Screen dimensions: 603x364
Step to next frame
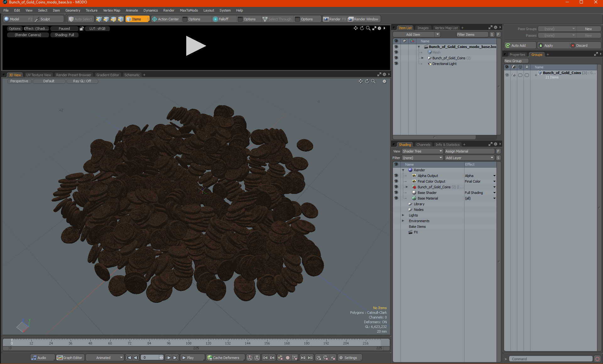(x=168, y=358)
